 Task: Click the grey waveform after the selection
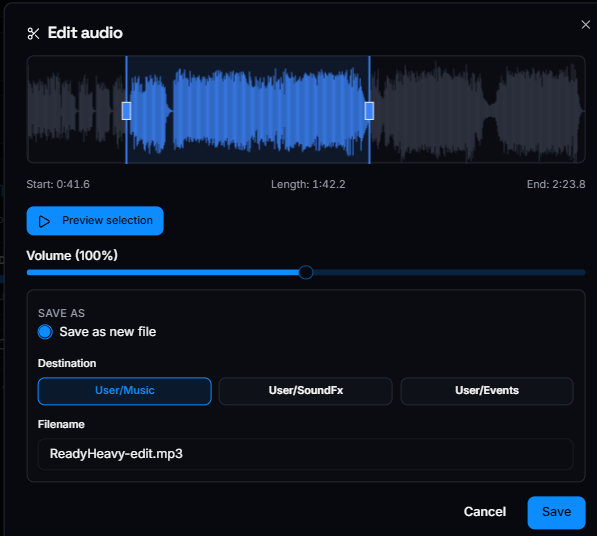[x=477, y=110]
